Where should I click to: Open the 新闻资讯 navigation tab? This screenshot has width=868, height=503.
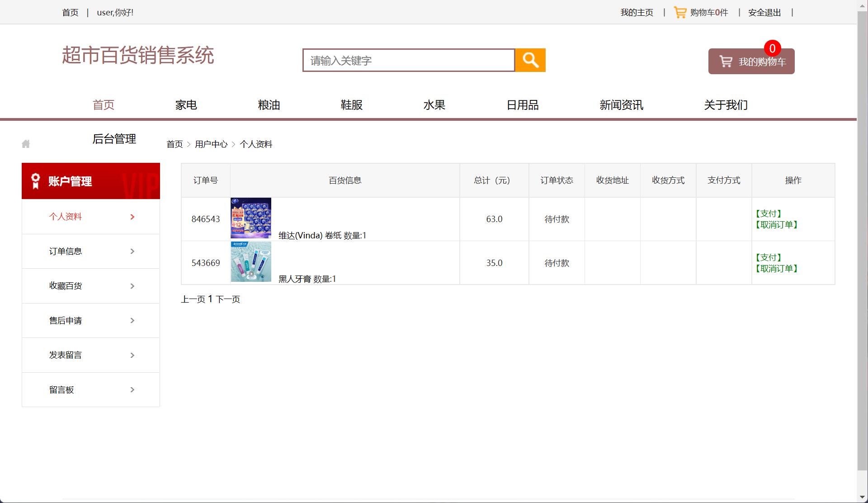pos(622,105)
